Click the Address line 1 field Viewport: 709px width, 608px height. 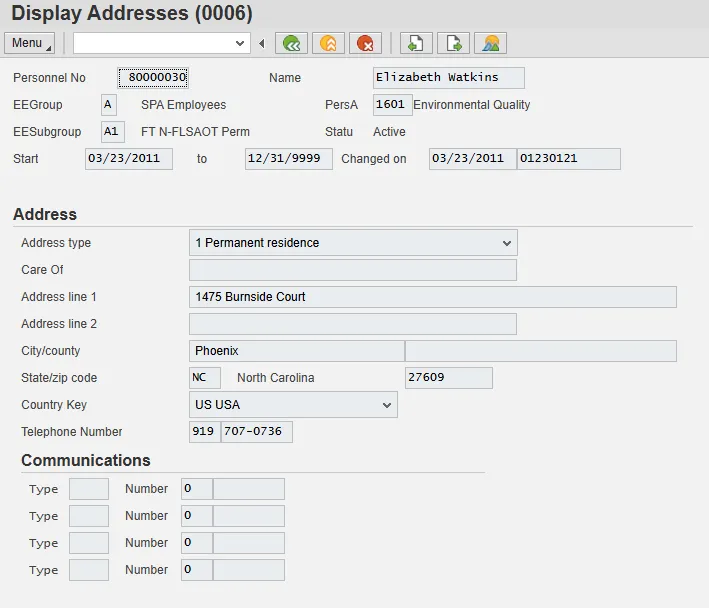(x=432, y=297)
